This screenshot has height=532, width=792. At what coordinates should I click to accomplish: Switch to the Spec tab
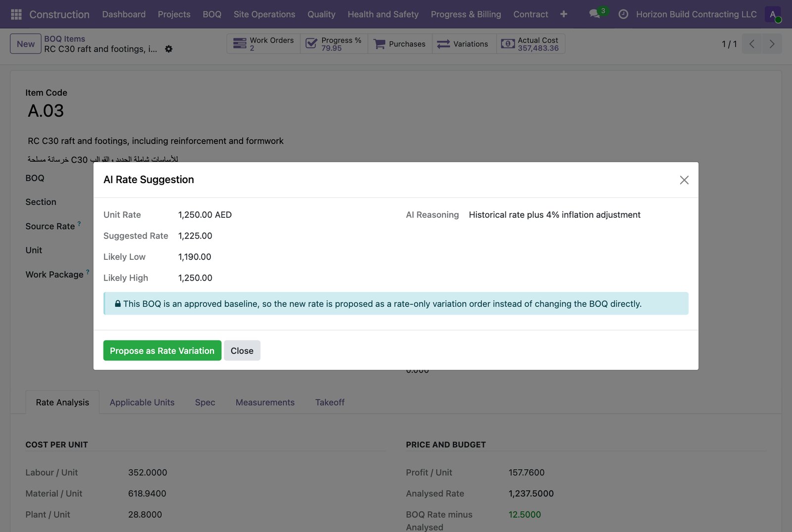[205, 402]
